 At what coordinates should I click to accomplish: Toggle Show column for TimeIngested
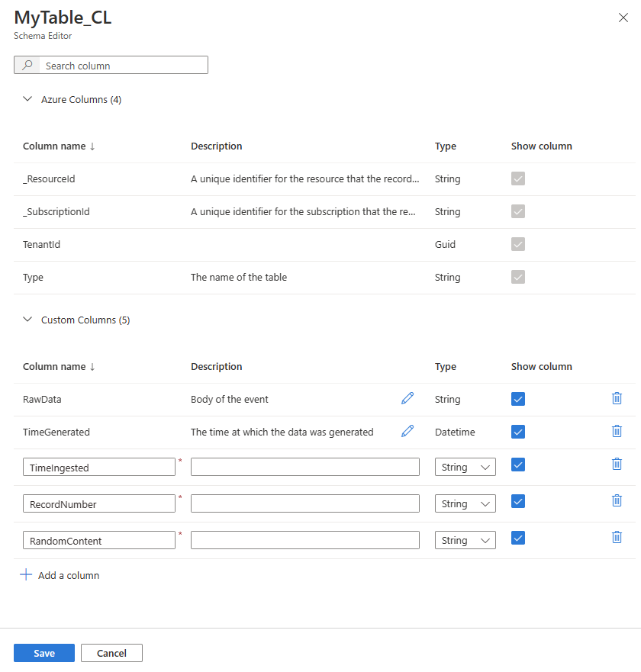tap(518, 465)
